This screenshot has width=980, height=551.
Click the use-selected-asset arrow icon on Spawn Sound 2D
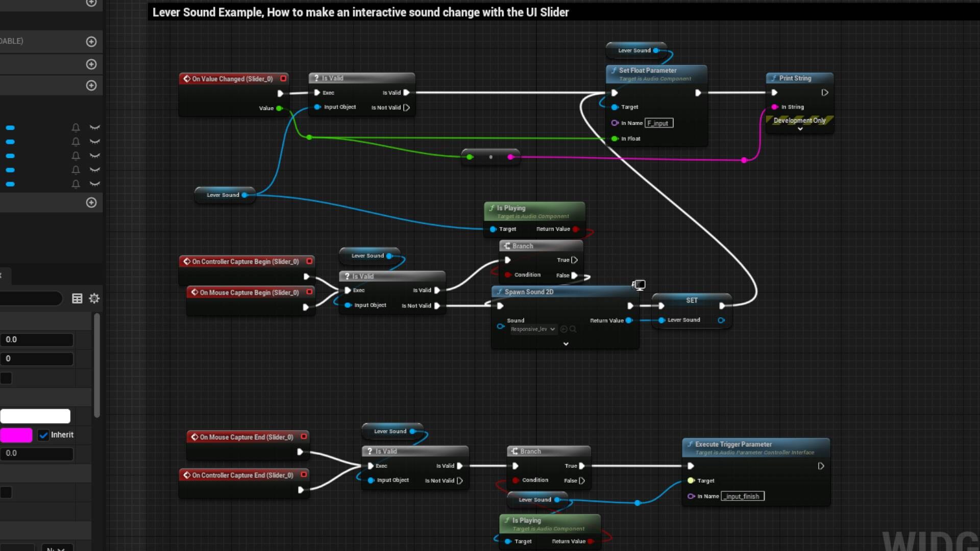(563, 329)
